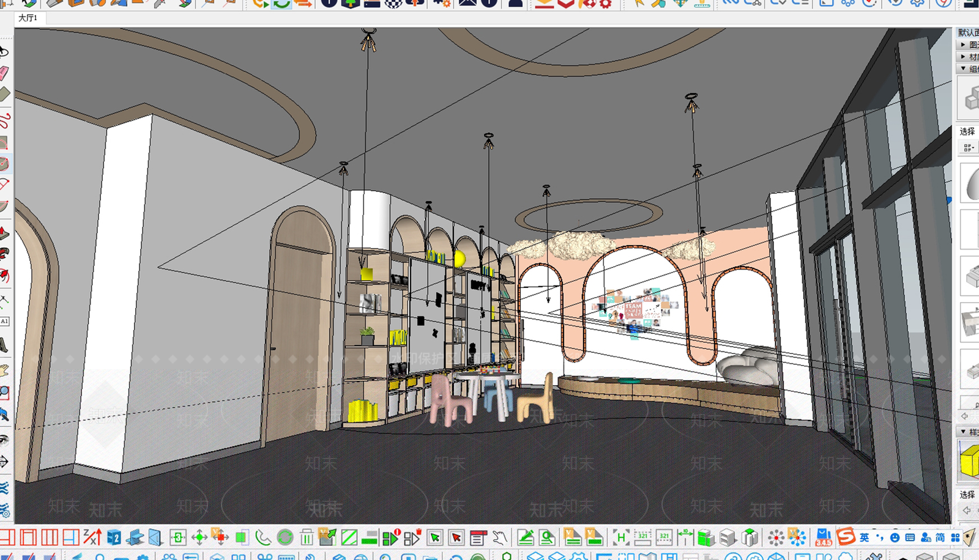
Task: Click the red lined list panel icon
Action: pos(478,538)
